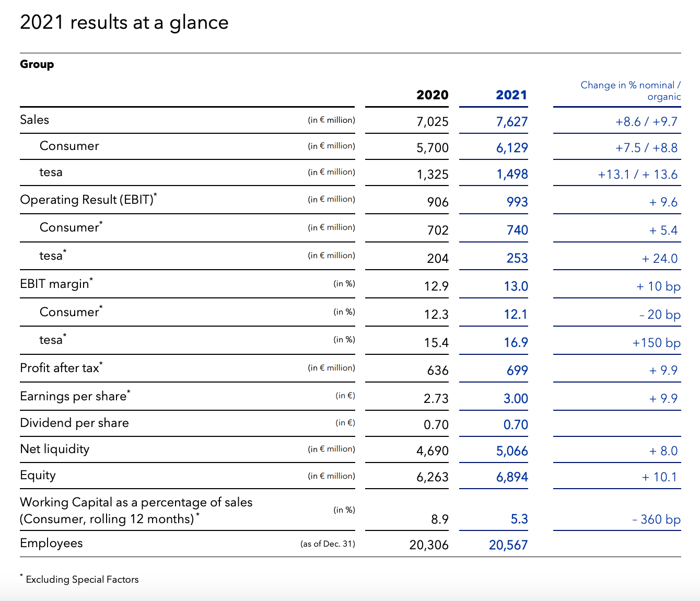Viewport: 700px width, 601px height.
Task: Select the 'EBIT margin' row label
Action: click(55, 284)
